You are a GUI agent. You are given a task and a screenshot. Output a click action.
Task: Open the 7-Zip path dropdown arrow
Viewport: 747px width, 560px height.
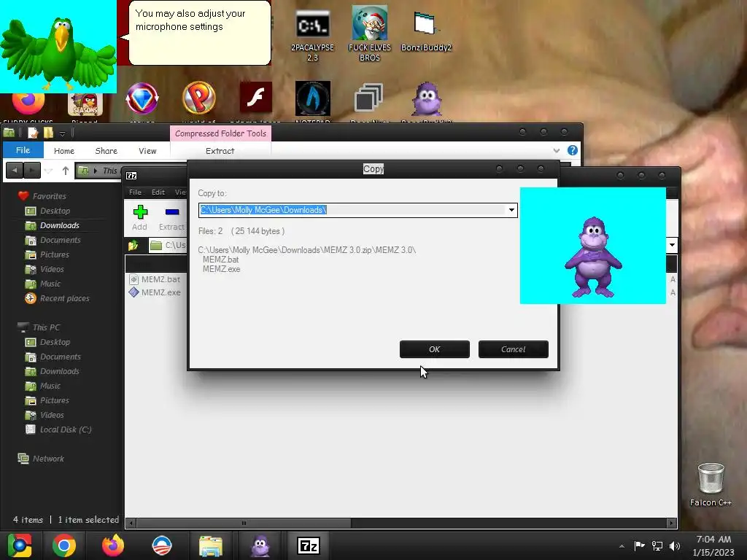[x=672, y=245]
